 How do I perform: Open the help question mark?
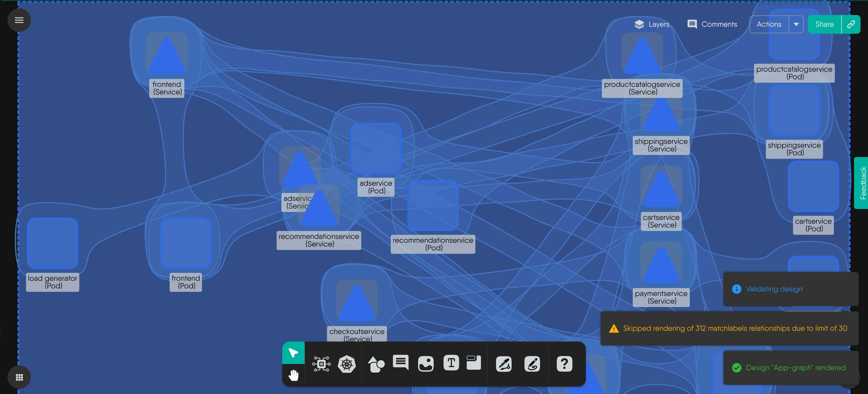pos(564,364)
